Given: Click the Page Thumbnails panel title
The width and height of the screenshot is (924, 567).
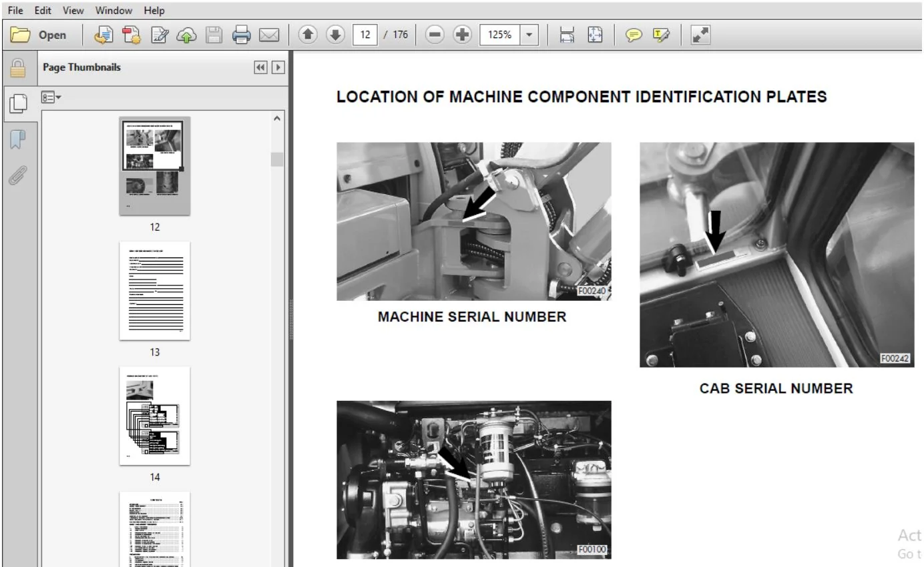Looking at the screenshot, I should [81, 67].
